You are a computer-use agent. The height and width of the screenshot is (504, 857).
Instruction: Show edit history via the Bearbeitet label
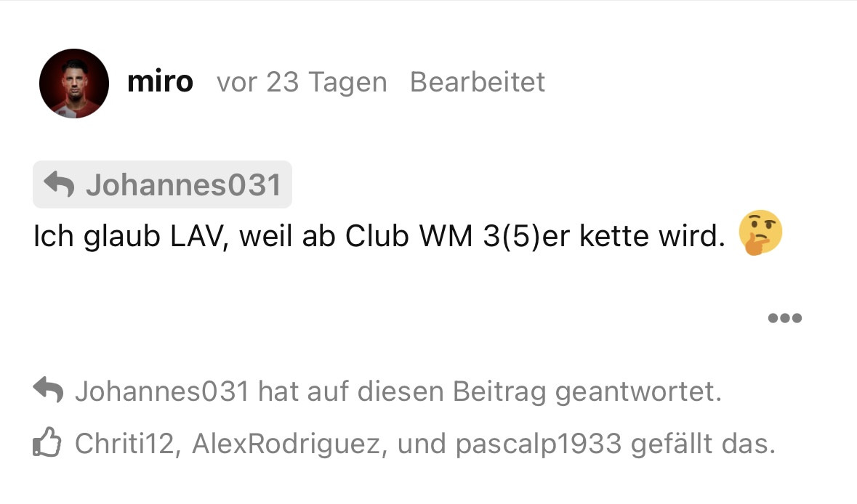tap(477, 83)
